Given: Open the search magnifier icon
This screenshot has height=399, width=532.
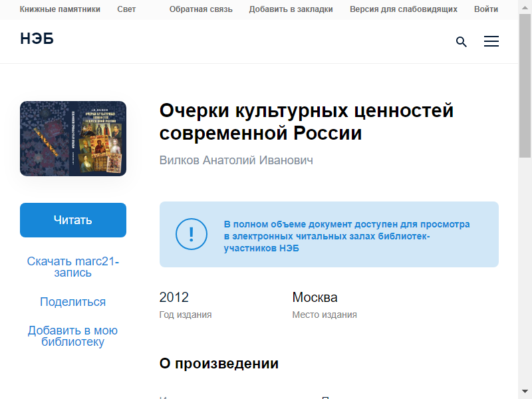Looking at the screenshot, I should [x=462, y=42].
